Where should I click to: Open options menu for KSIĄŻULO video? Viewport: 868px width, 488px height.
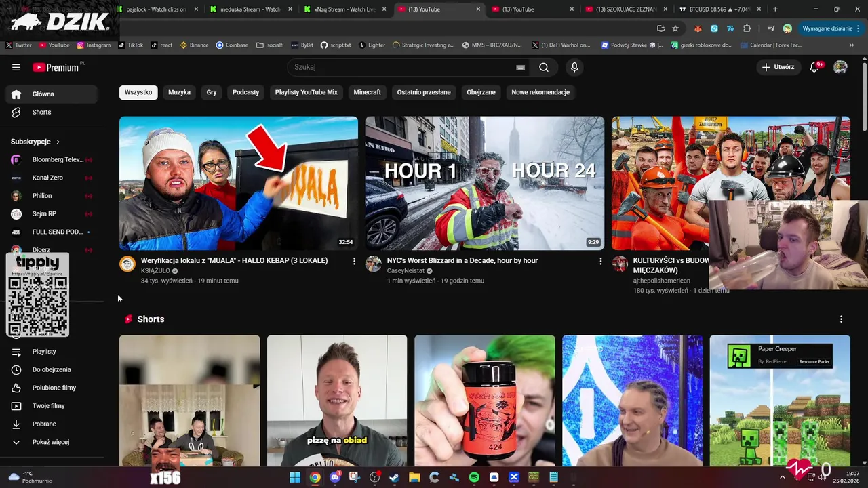(354, 261)
